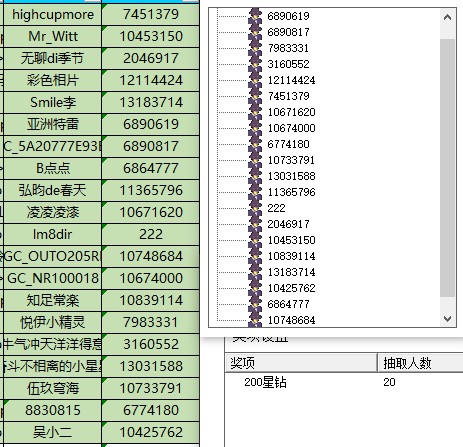Image resolution: width=463 pixels, height=447 pixels.
Task: Select spreadsheet cell highcupmore
Action: tap(53, 14)
